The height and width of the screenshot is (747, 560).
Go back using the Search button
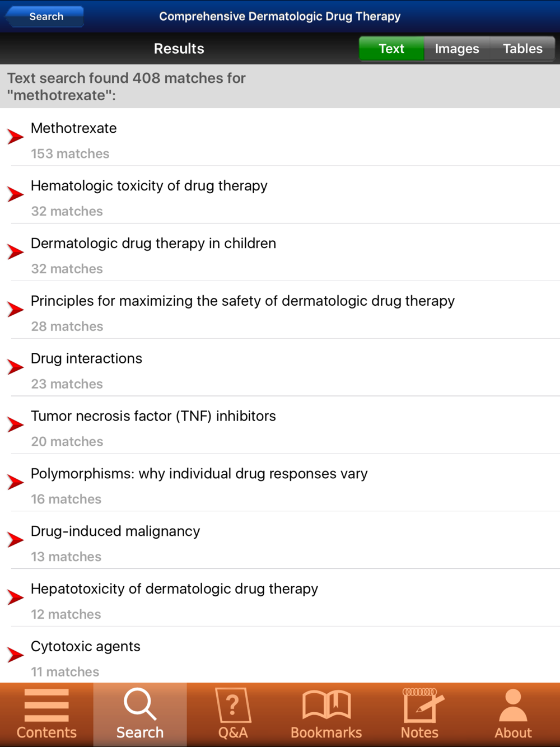coord(46,17)
